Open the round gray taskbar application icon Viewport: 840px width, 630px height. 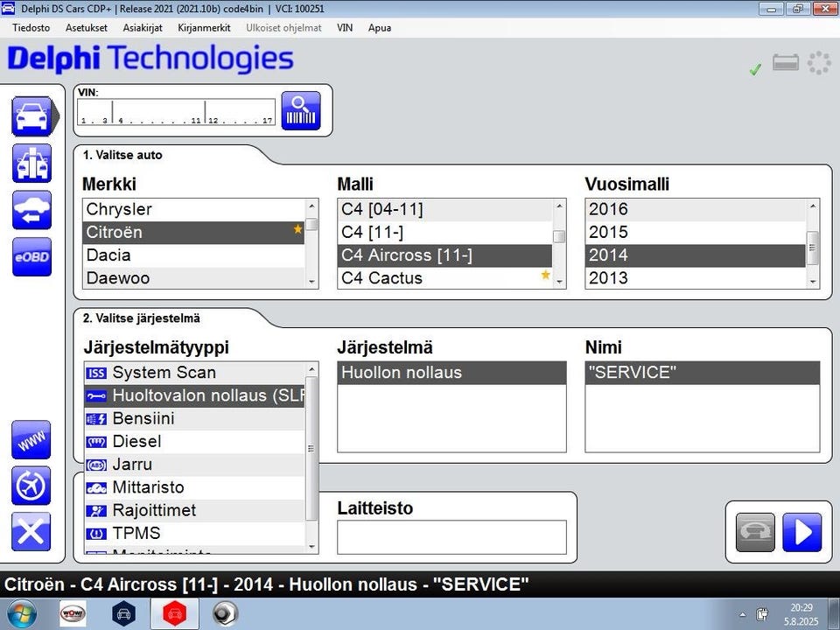point(225,614)
